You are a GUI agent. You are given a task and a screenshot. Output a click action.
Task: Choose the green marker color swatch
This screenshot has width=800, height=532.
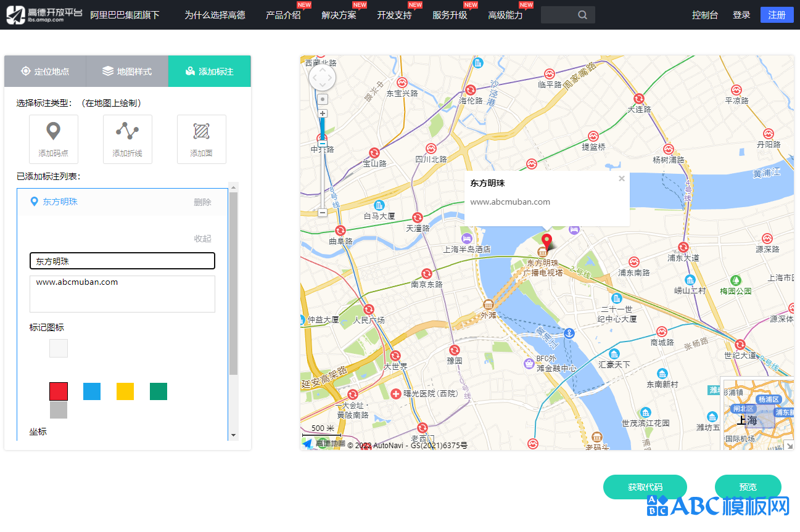click(159, 391)
